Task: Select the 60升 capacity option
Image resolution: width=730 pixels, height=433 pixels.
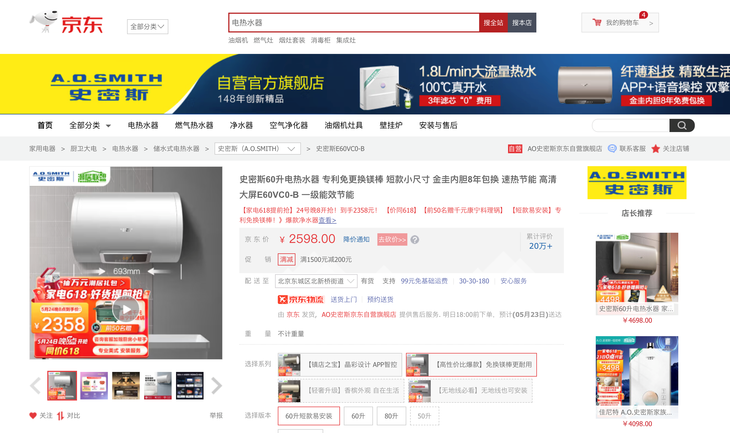Action: click(x=358, y=416)
